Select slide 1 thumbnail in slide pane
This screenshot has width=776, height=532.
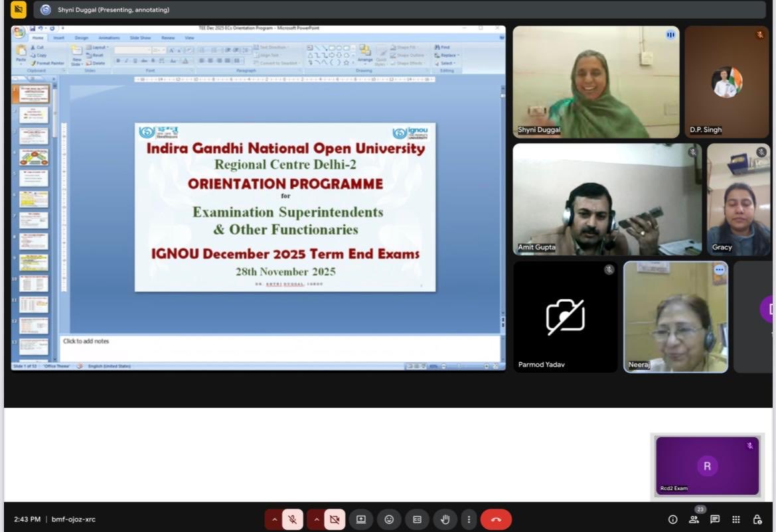coord(34,94)
